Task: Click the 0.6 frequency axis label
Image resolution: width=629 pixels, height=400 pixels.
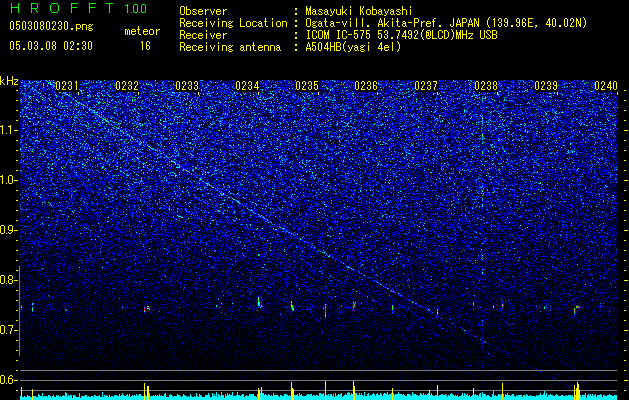Action: (8, 380)
